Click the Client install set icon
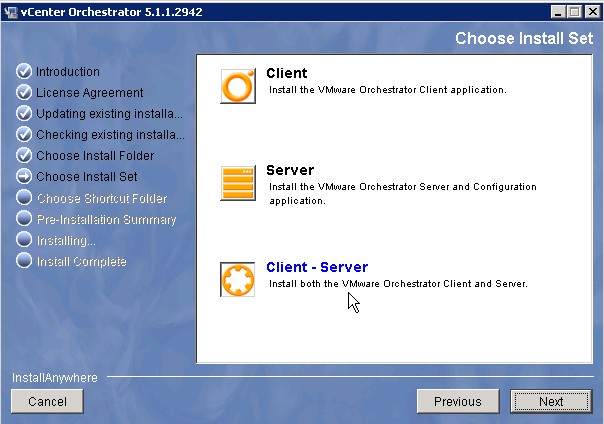604x424 pixels. [237, 87]
